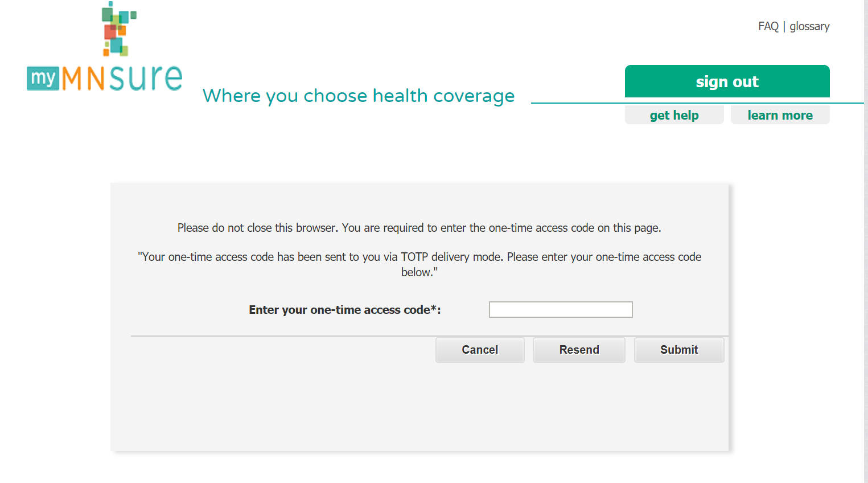Click the divider line above the Cancel button
Viewport: 868px width, 483px height.
pos(285,336)
